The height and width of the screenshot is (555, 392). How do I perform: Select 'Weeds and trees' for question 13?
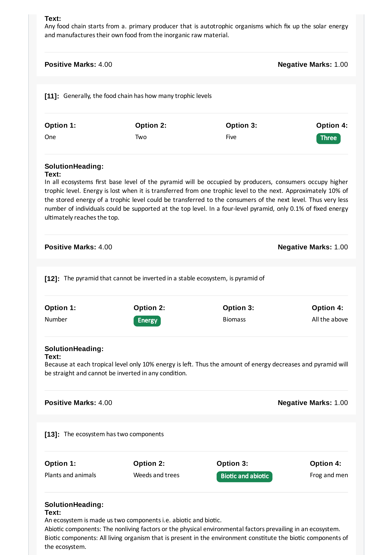[156, 475]
